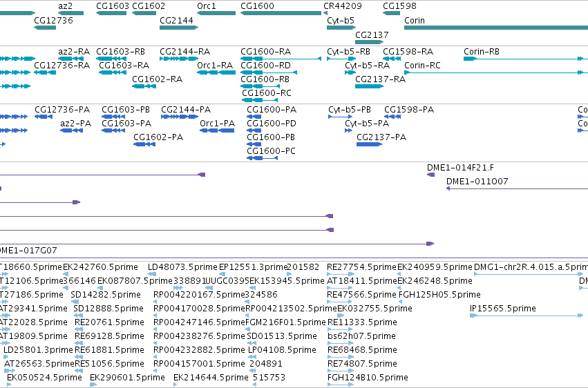Screen dimensions: 588x388
Task: Select the CG1600-RB transcript
Action: (260, 86)
